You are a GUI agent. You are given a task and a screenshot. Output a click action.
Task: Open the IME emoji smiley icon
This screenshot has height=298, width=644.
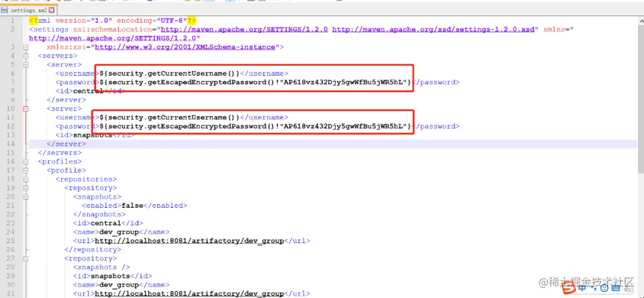click(604, 288)
